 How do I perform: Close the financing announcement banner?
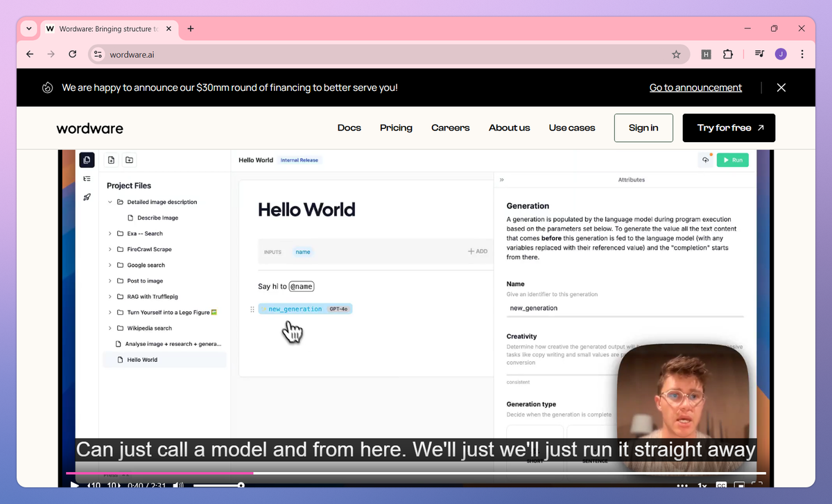[781, 87]
